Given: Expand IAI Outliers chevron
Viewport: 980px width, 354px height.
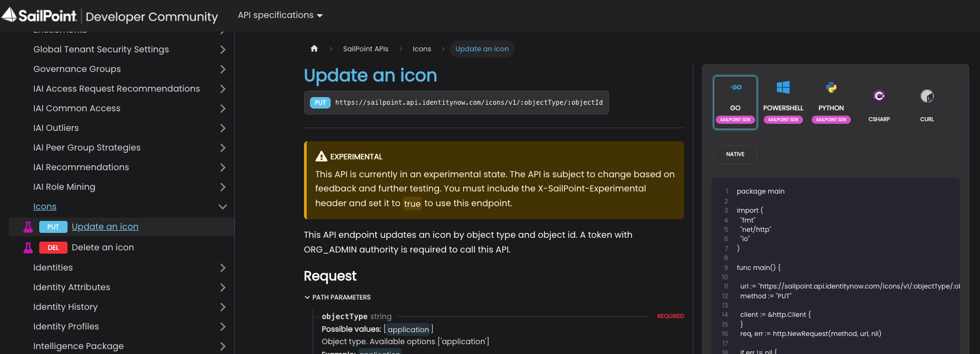Looking at the screenshot, I should point(222,128).
